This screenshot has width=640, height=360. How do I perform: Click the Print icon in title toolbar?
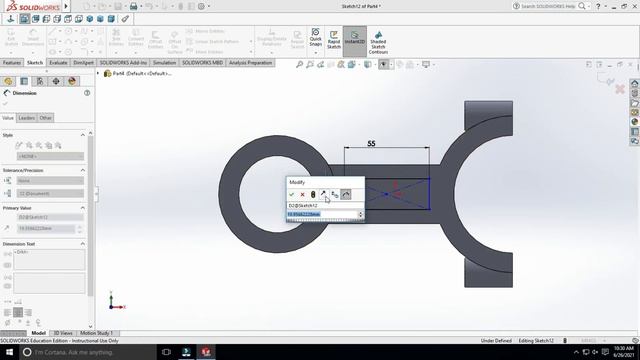(x=133, y=6)
